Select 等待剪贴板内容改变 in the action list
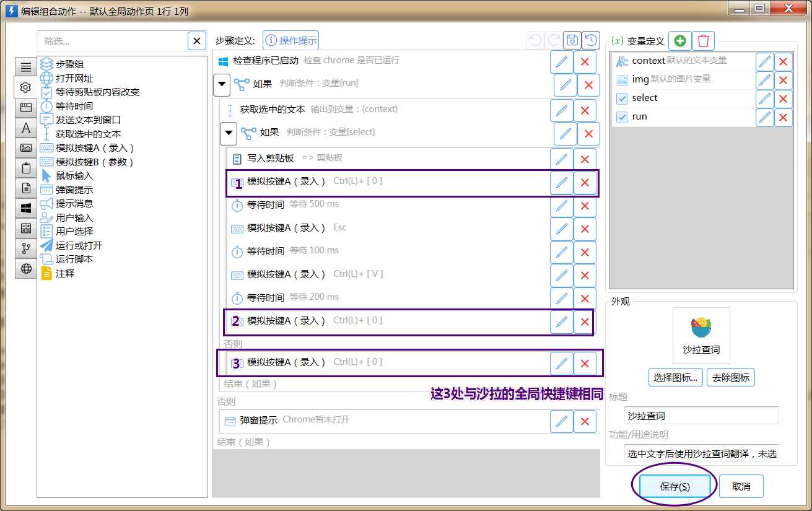812x511 pixels. (97, 92)
